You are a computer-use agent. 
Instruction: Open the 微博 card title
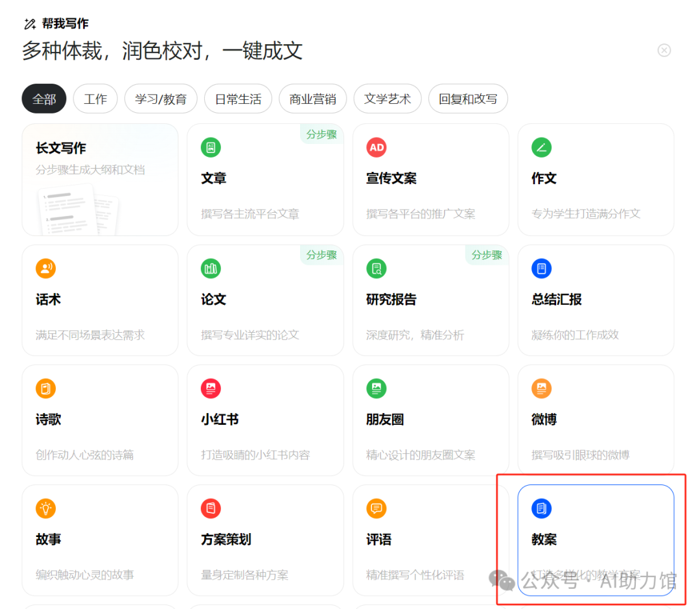pos(544,420)
